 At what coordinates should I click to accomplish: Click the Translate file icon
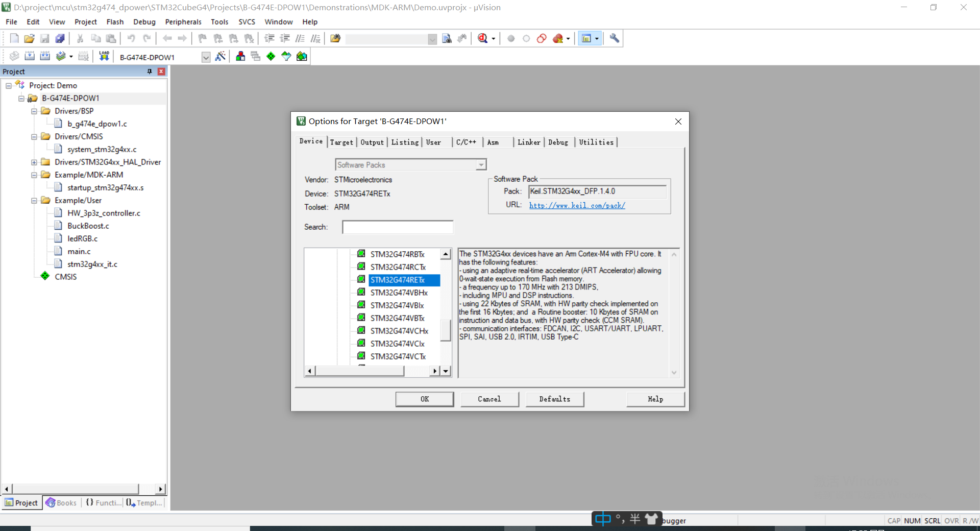(15, 56)
